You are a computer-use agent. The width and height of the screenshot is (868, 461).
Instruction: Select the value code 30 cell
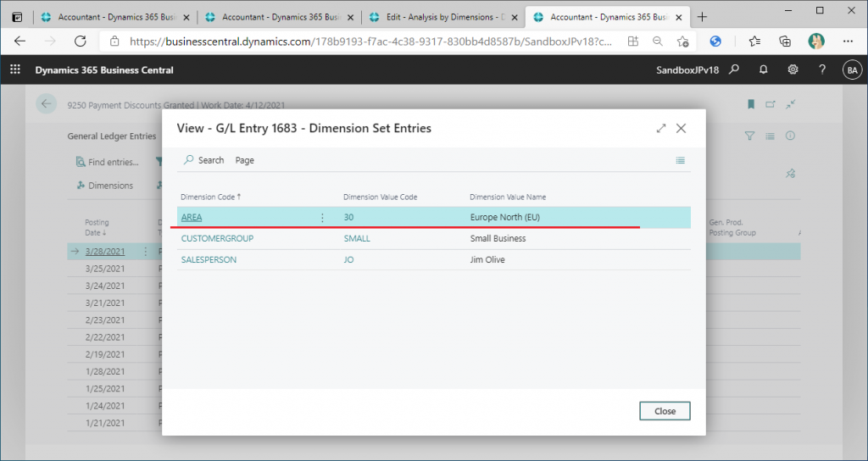coord(348,218)
